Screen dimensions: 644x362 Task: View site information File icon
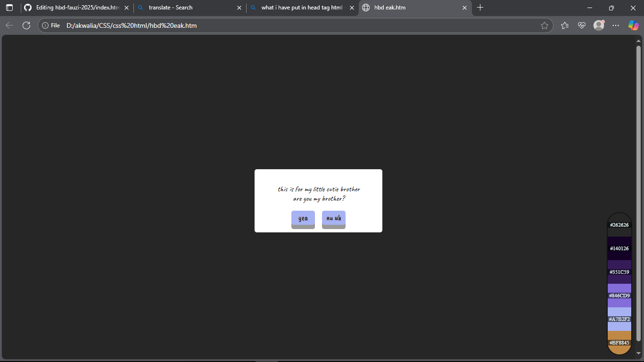click(x=51, y=25)
